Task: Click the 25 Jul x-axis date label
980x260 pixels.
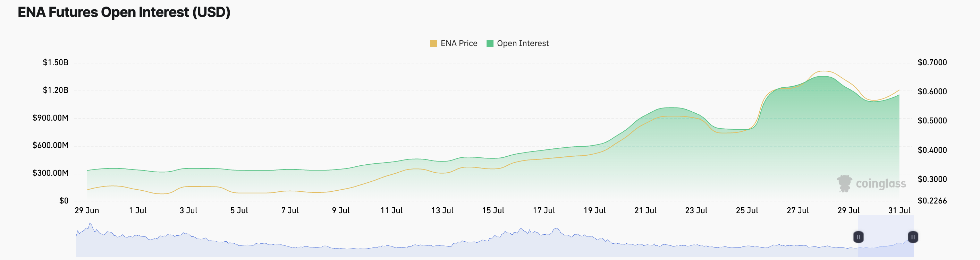Action: (747, 210)
